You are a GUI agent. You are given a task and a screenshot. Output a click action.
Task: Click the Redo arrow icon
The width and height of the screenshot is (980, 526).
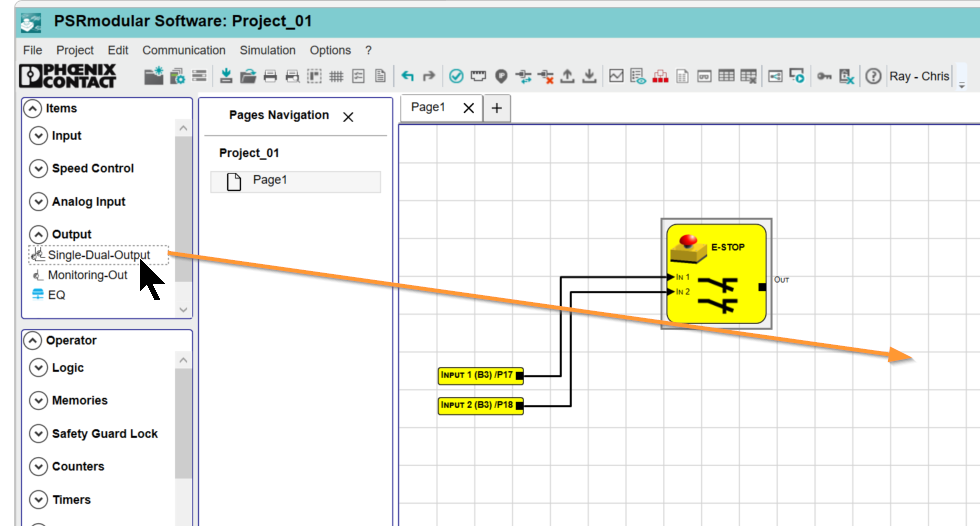429,76
